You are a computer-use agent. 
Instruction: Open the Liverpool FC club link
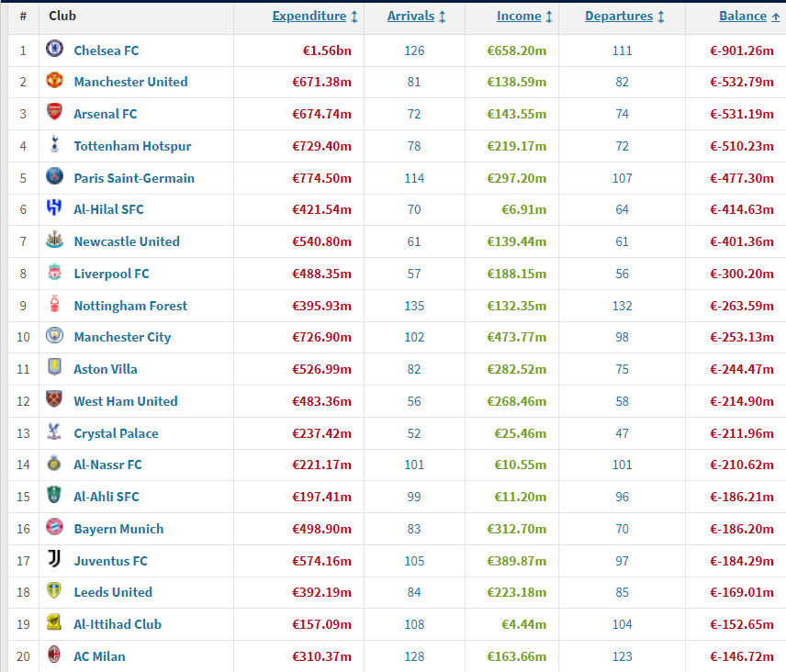tap(112, 273)
